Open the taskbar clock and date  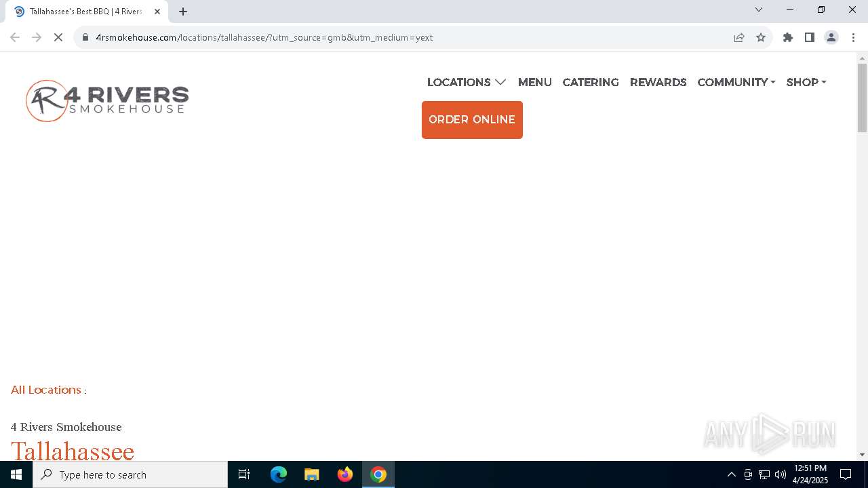[810, 474]
